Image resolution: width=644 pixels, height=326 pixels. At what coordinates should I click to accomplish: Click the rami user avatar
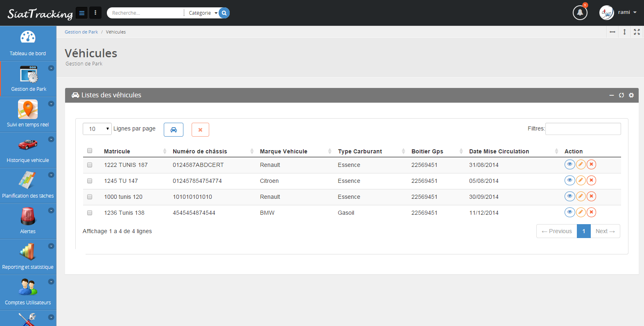pyautogui.click(x=606, y=13)
